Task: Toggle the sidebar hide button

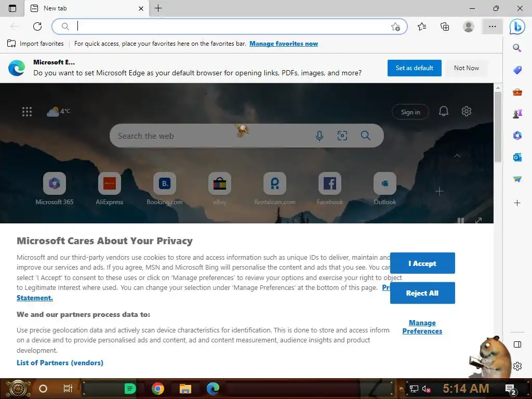Action: [517, 344]
